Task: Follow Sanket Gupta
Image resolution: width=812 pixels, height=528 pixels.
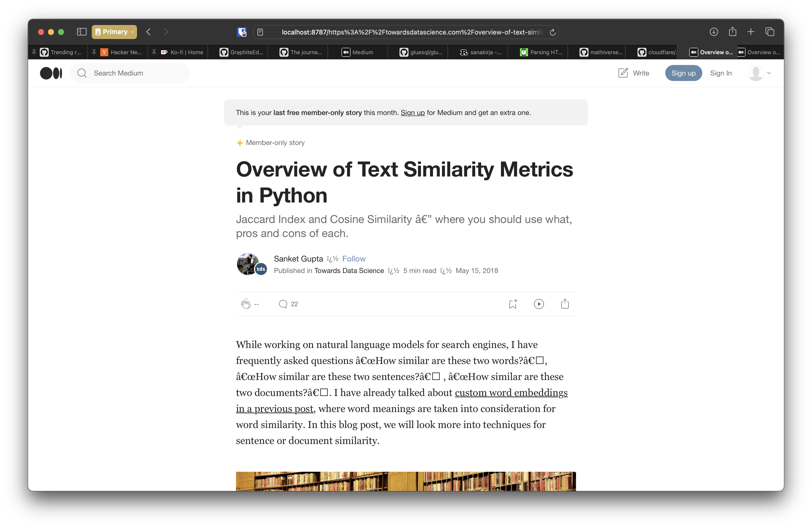Action: tap(354, 258)
